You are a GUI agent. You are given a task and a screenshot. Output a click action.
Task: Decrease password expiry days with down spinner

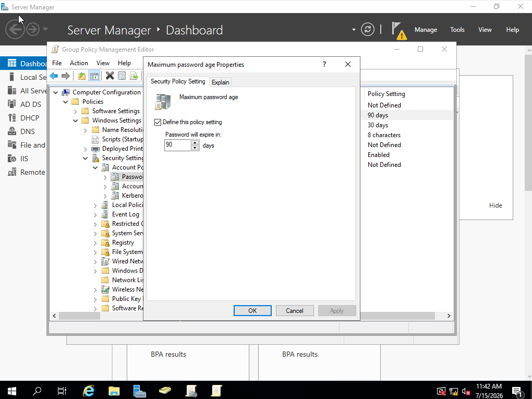[195, 148]
